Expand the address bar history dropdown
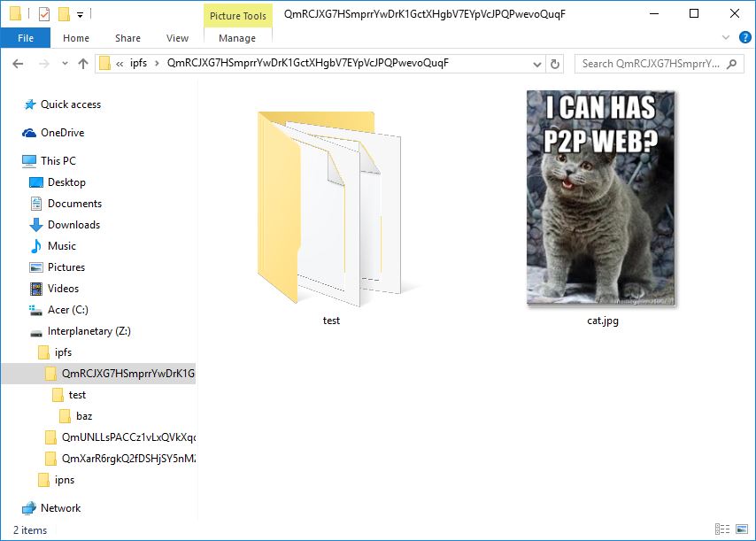The height and width of the screenshot is (541, 756). point(537,64)
